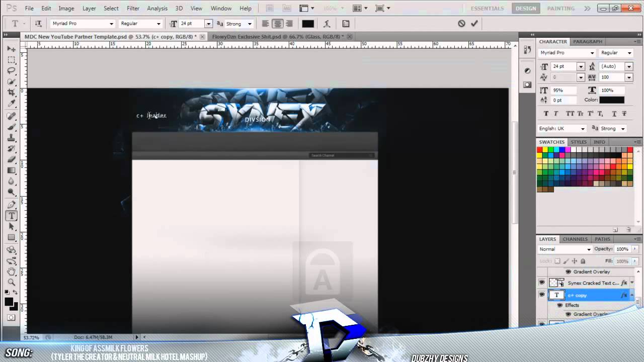Switch to the Styles tab
Viewport: 644px width, 362px height.
click(x=579, y=142)
